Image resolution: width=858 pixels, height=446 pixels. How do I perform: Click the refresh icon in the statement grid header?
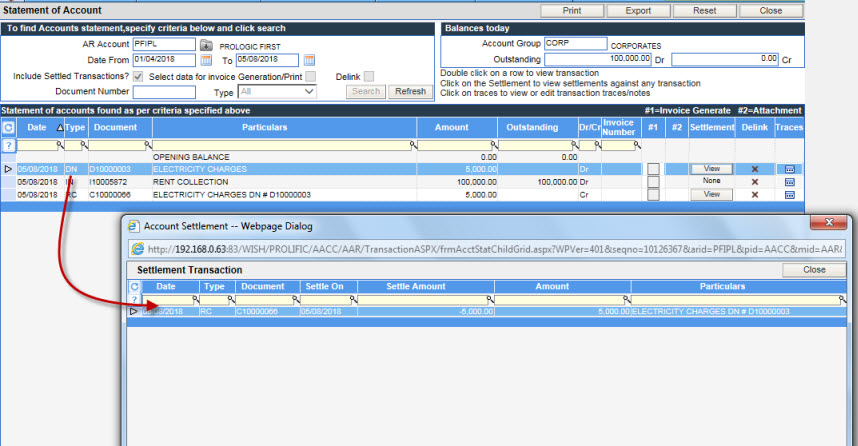[x=8, y=128]
